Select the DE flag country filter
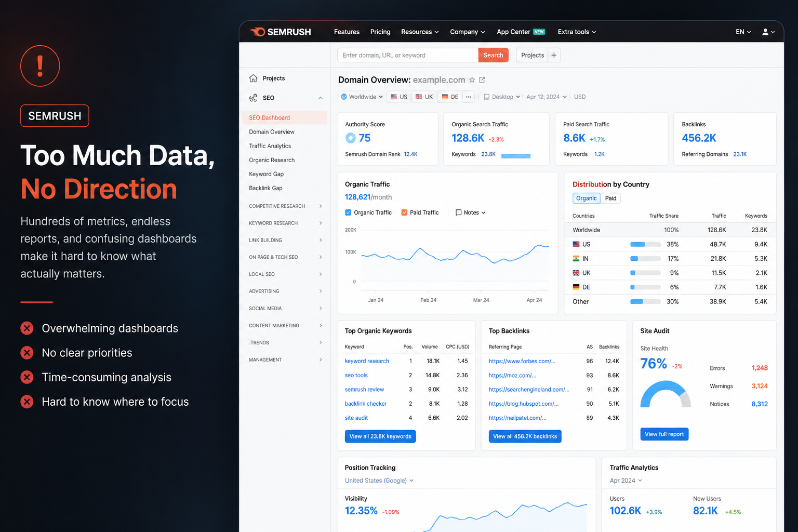This screenshot has width=798, height=532. (450, 97)
